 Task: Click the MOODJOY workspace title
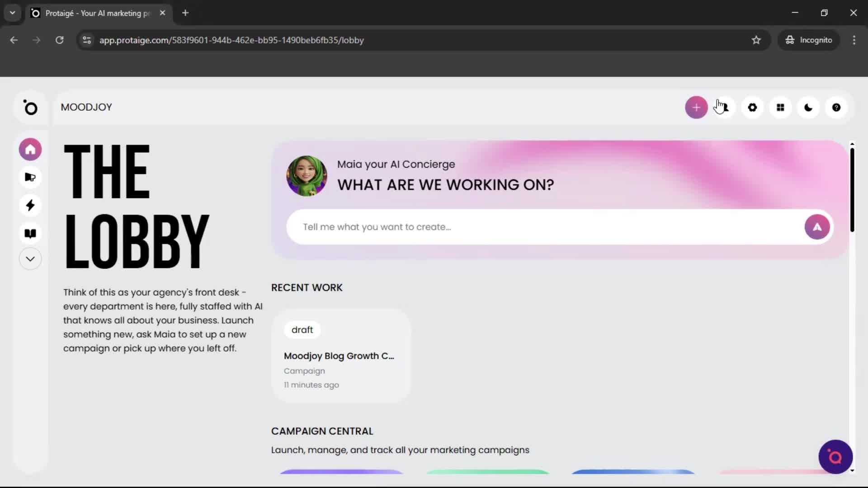86,107
